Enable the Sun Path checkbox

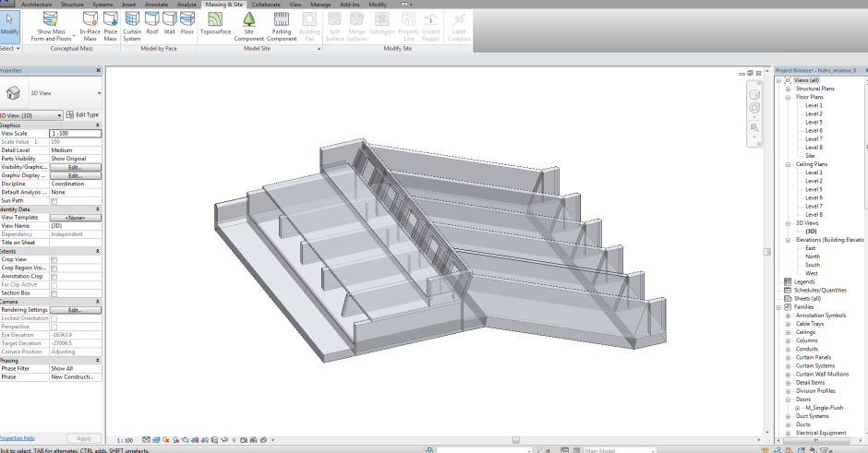click(54, 201)
